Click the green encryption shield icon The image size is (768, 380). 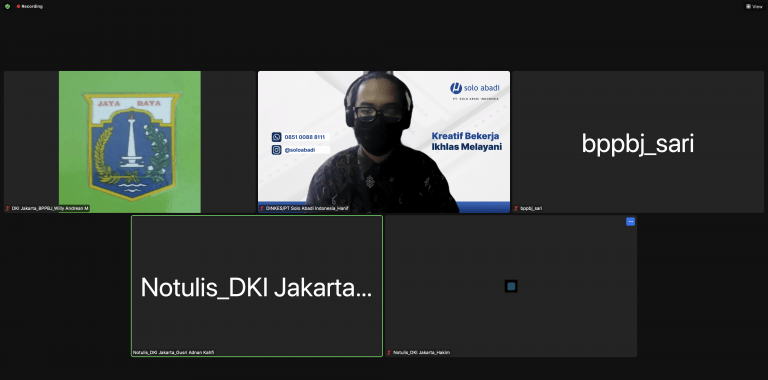7,6
